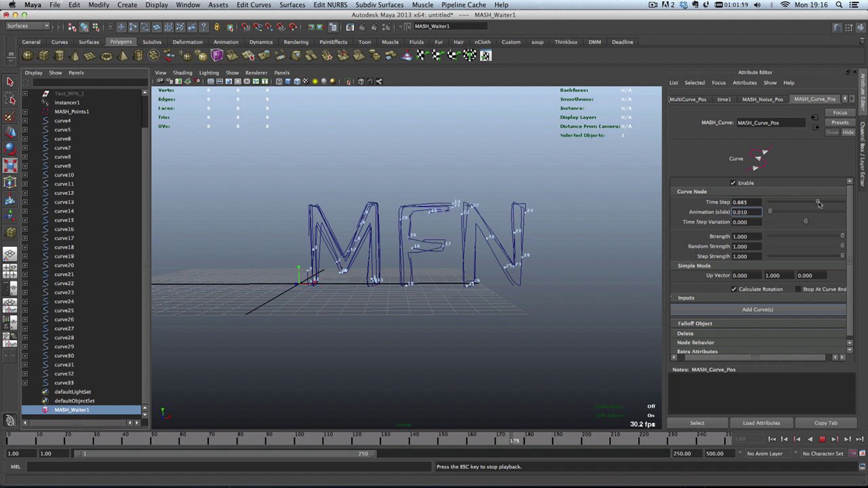Click the polygon cube shelf icon

coord(44,56)
